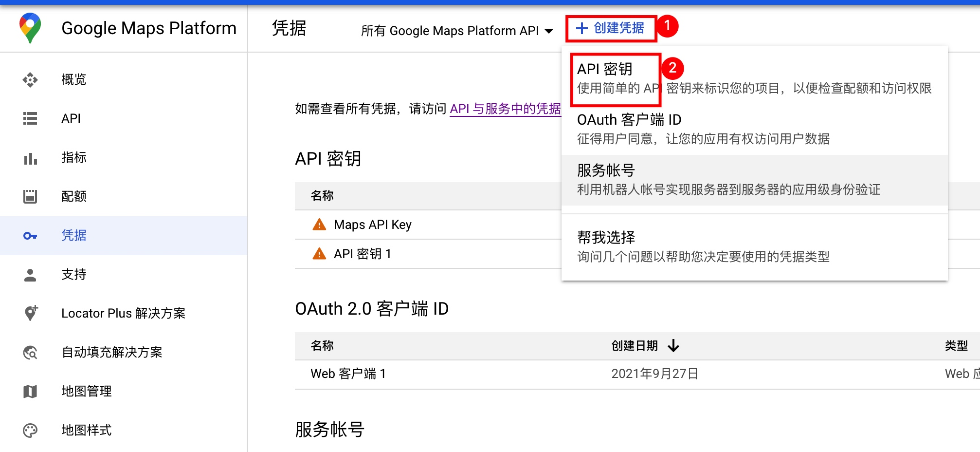Open the API sidebar item
980x452 pixels.
pyautogui.click(x=124, y=118)
